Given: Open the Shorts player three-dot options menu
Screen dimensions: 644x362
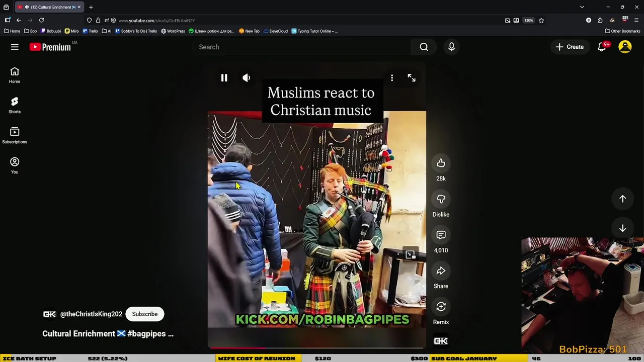Looking at the screenshot, I should pos(392,78).
